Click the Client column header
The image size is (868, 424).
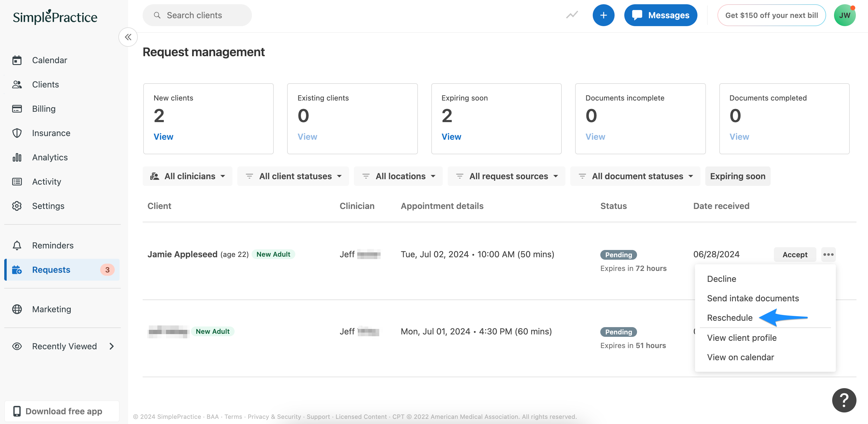159,206
